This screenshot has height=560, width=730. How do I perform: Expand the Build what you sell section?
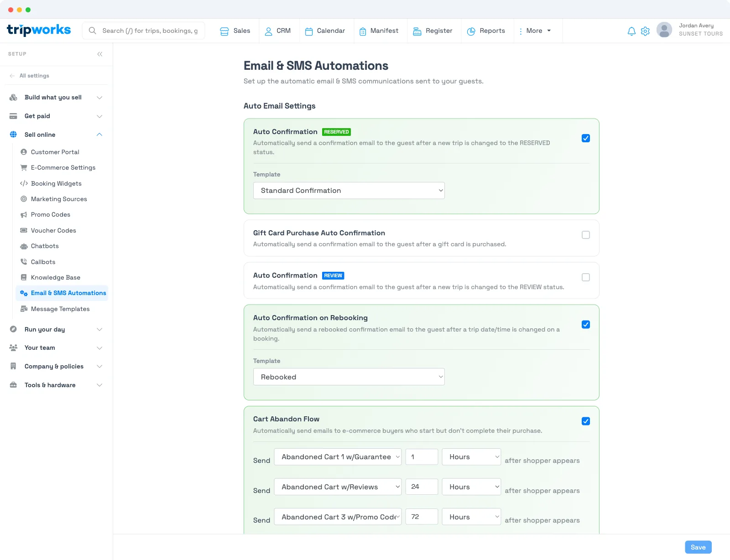click(x=99, y=98)
